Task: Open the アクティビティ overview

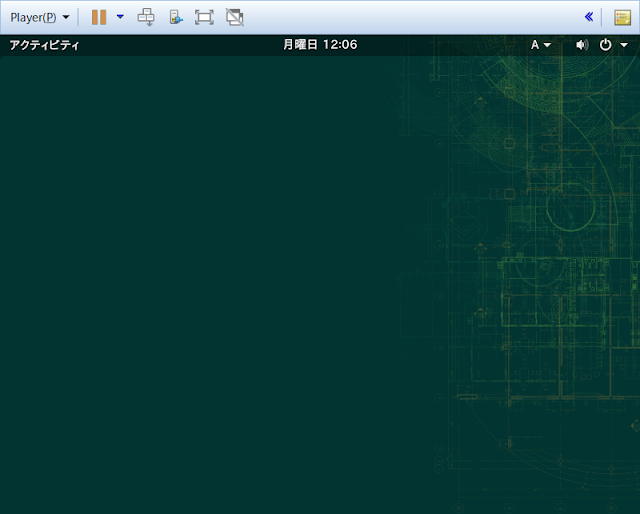Action: pos(44,45)
